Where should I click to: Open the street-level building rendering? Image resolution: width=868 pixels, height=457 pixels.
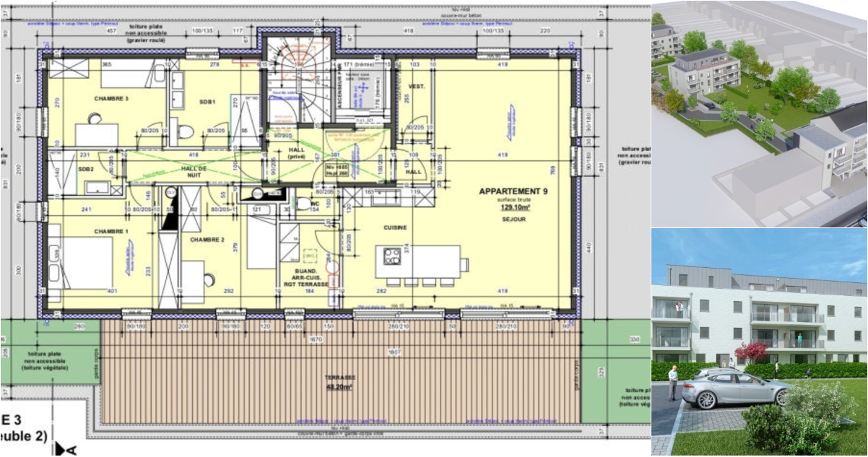pos(759,342)
